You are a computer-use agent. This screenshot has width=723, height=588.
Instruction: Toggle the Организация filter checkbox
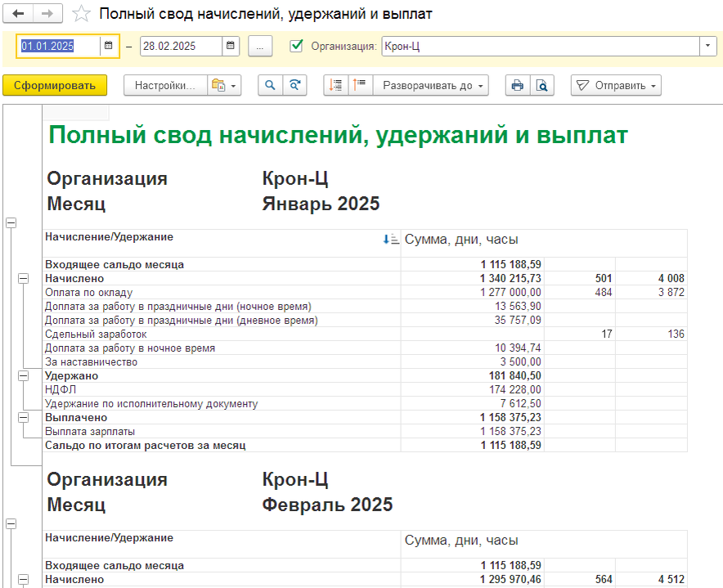(296, 46)
